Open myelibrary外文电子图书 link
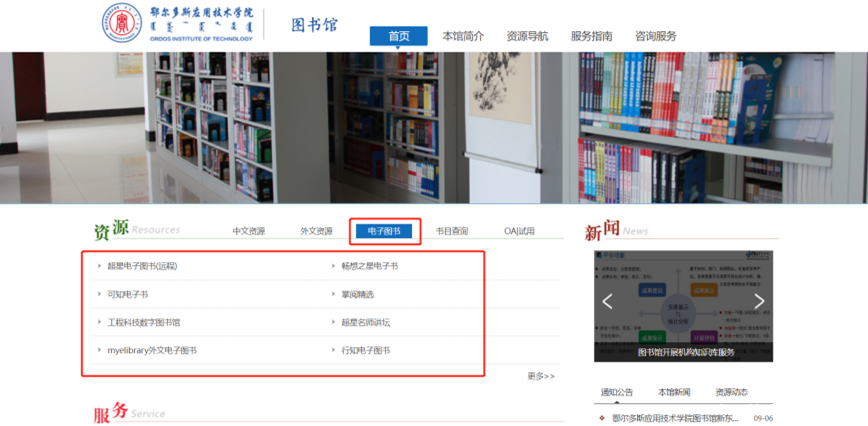868x426 pixels. [152, 350]
